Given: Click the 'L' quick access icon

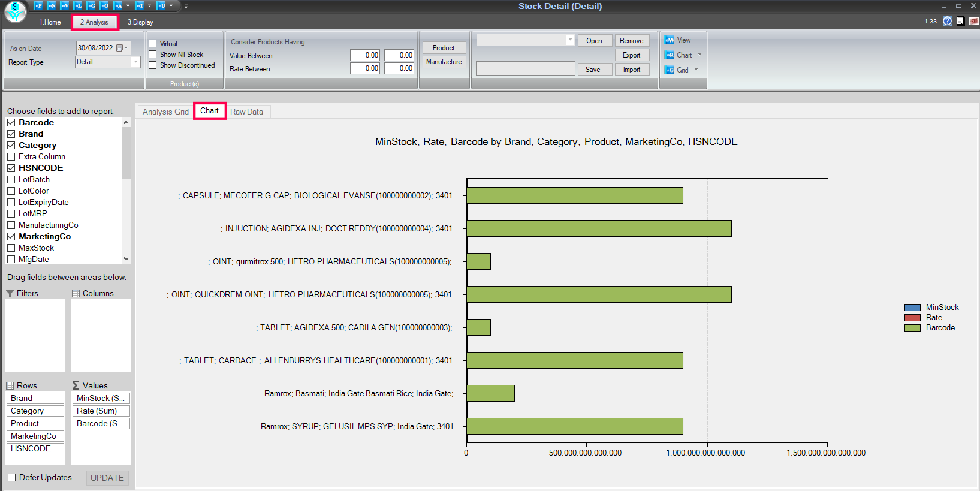Looking at the screenshot, I should [x=78, y=5].
